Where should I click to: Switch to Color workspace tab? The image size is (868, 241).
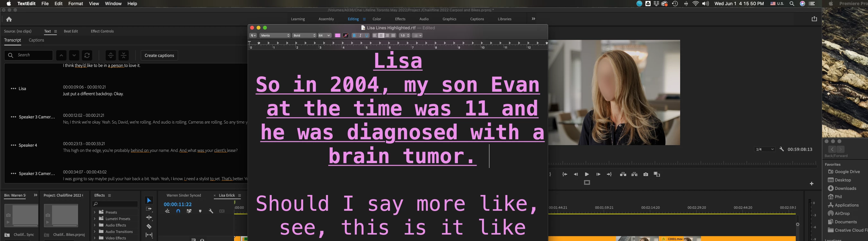click(377, 19)
